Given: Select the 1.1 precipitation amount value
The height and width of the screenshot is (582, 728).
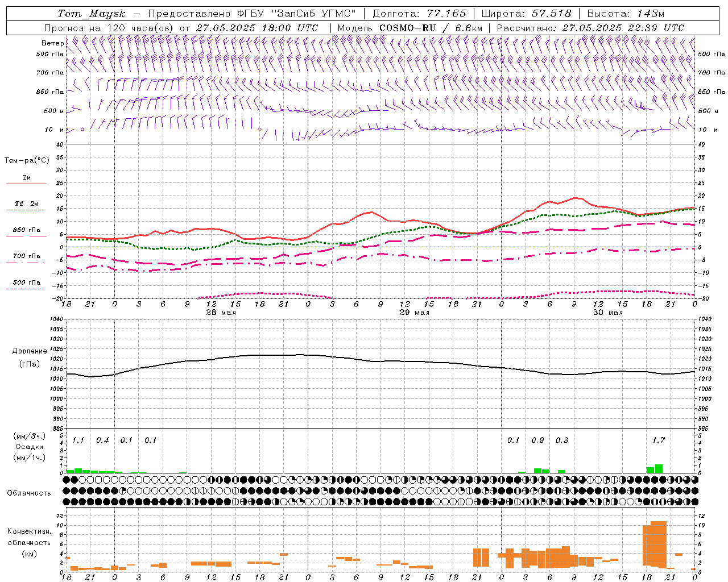Looking at the screenshot, I should [78, 440].
